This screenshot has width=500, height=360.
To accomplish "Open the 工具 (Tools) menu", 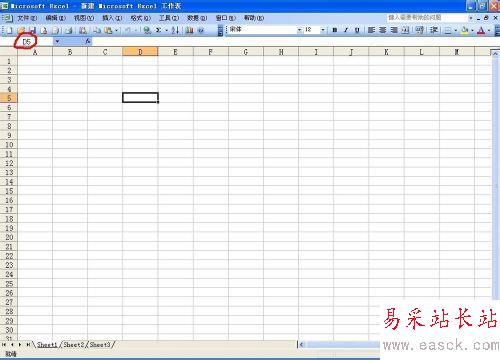I will coord(169,18).
